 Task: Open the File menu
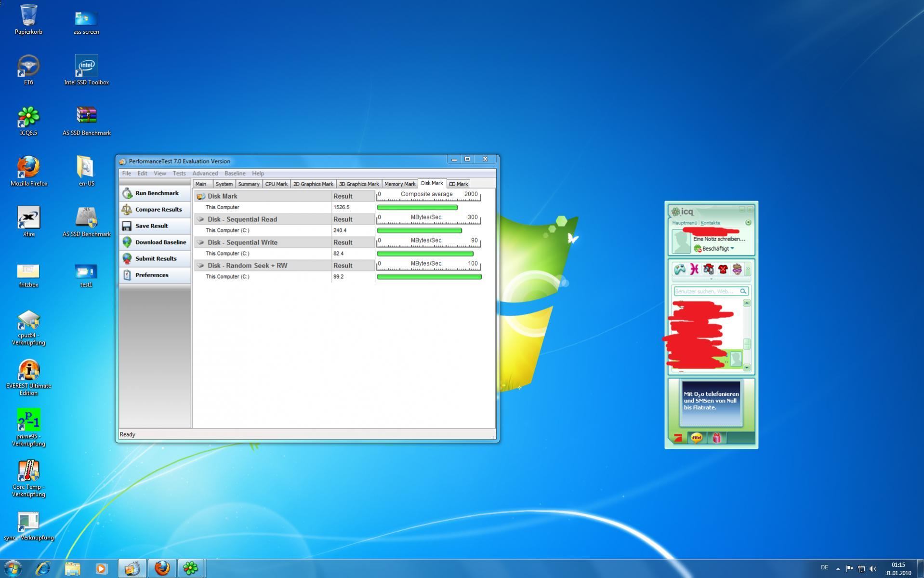[x=127, y=174]
